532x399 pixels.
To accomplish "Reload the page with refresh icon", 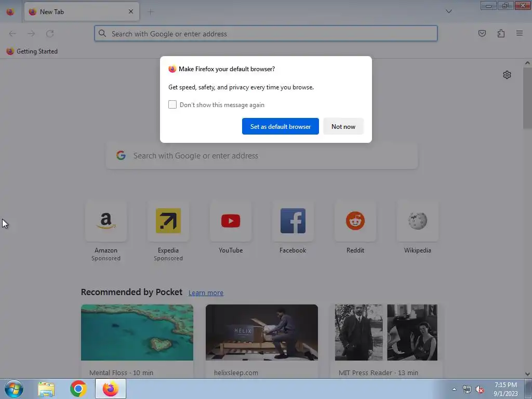I will coord(50,33).
